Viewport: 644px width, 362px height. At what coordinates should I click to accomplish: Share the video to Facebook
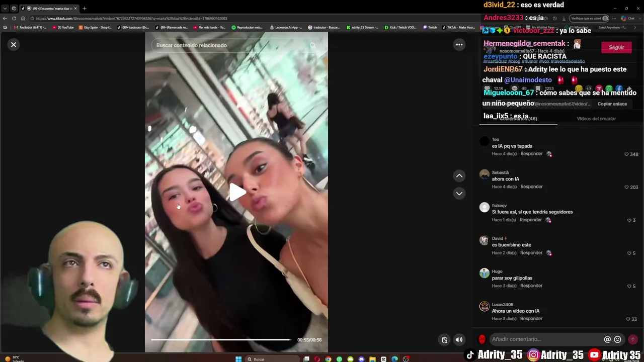[619, 89]
